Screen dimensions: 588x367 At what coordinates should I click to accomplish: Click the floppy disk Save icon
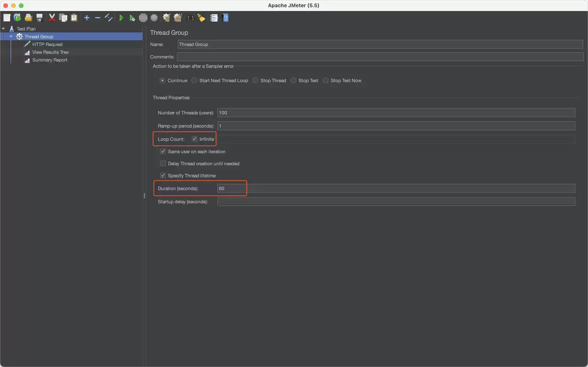(x=40, y=18)
